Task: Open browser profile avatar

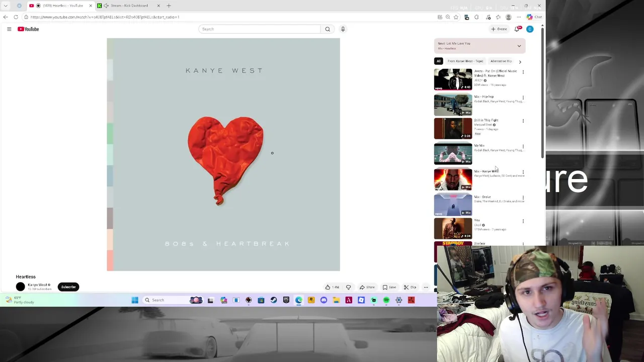Action: 509,17
